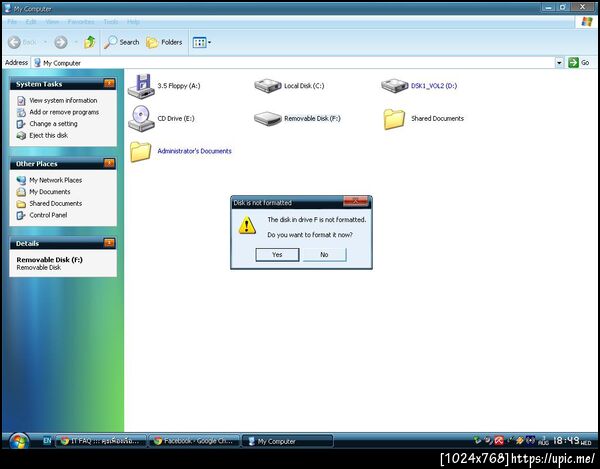Select the Administrator's Documents folder icon
Image resolution: width=600 pixels, height=469 pixels.
(x=140, y=151)
